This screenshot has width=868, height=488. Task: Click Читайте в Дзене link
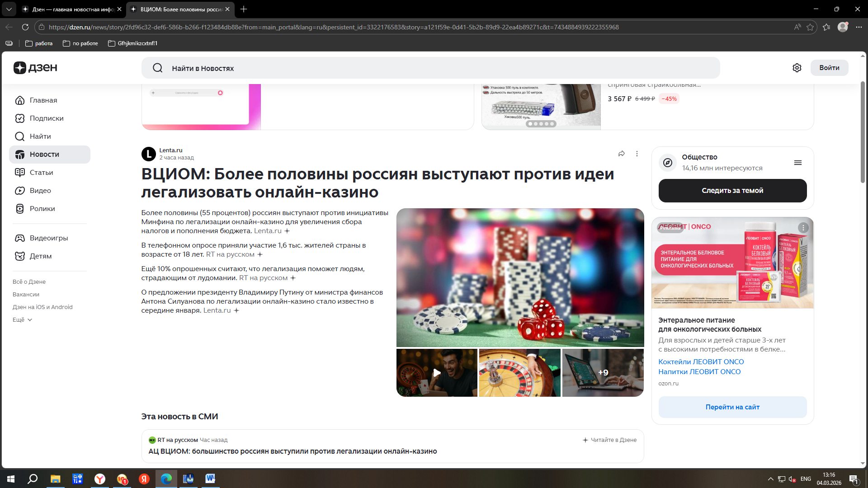coord(609,440)
